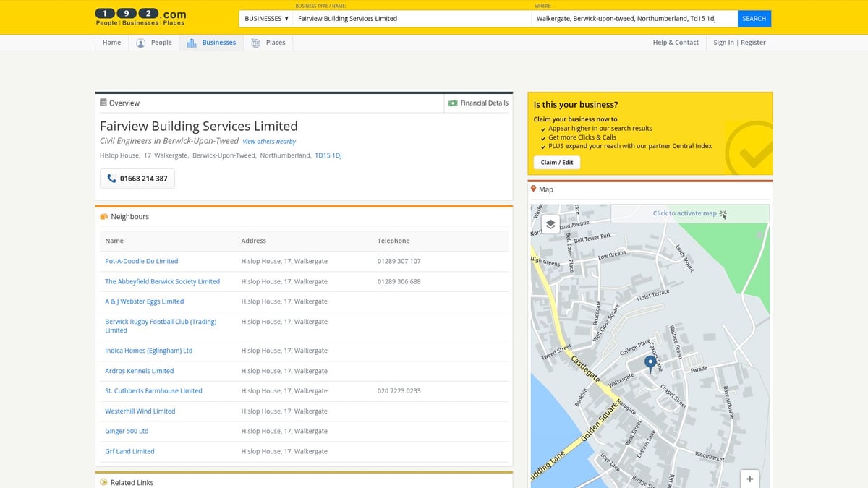The height and width of the screenshot is (488, 868).
Task: Click the blue location pin on the map
Action: (650, 364)
